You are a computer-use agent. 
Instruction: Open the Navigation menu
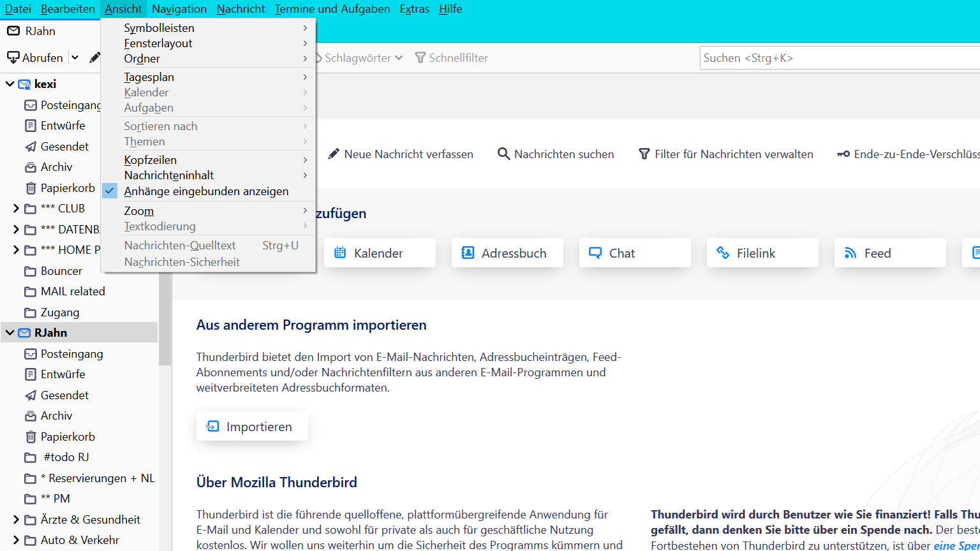[179, 9]
